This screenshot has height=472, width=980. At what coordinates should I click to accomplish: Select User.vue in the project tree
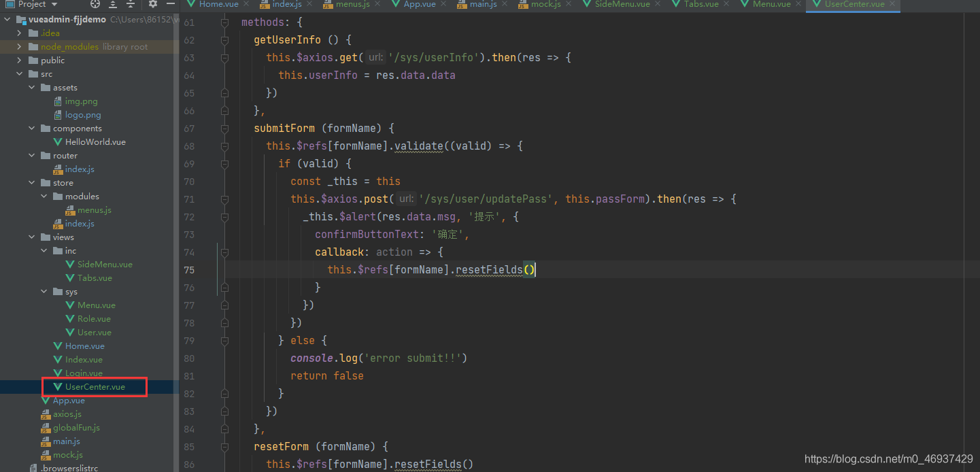tap(94, 333)
